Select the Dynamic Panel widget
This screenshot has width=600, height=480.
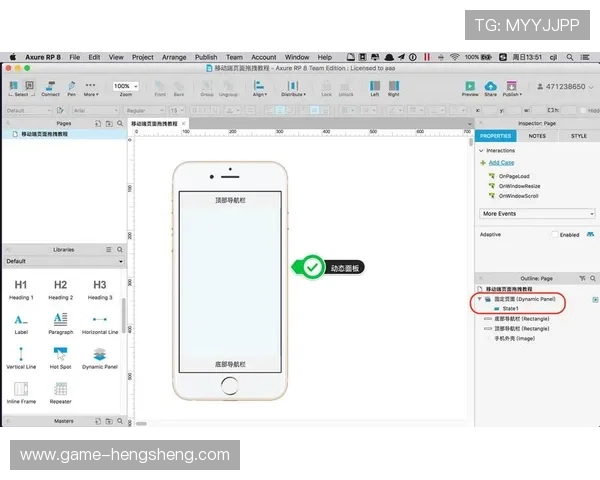click(100, 358)
